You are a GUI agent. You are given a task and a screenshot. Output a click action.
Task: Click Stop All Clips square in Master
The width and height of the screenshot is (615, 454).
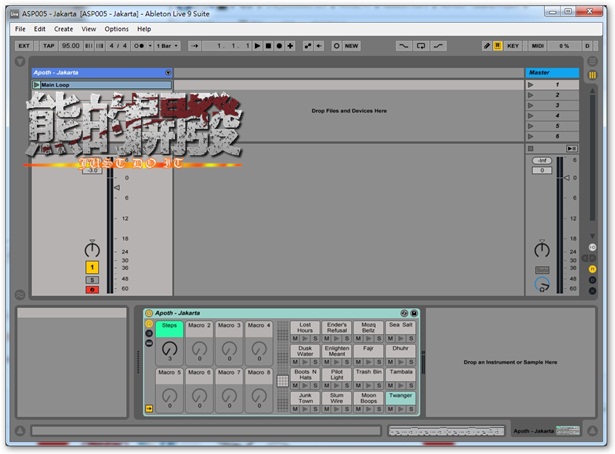click(x=530, y=149)
